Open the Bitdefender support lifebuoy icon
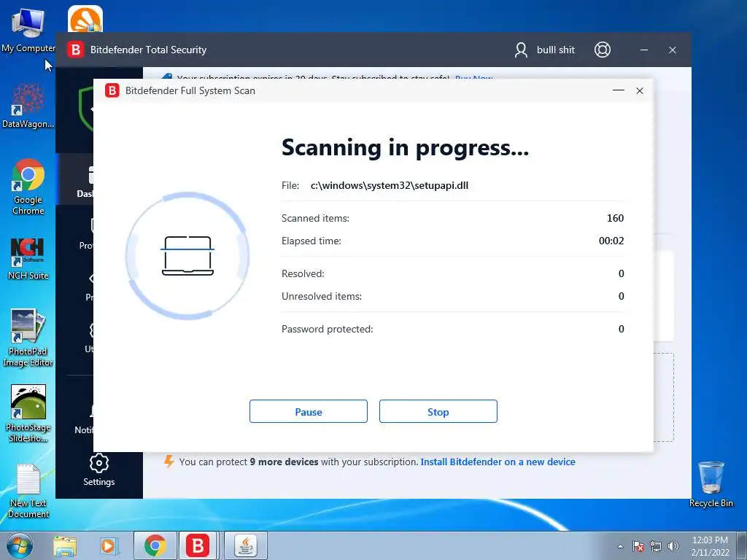Image resolution: width=747 pixels, height=560 pixels. click(602, 50)
